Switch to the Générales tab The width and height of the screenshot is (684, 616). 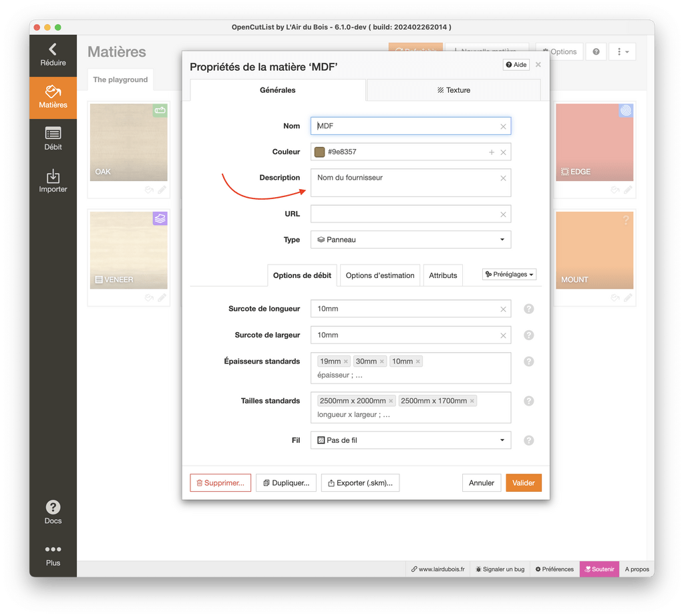(278, 90)
